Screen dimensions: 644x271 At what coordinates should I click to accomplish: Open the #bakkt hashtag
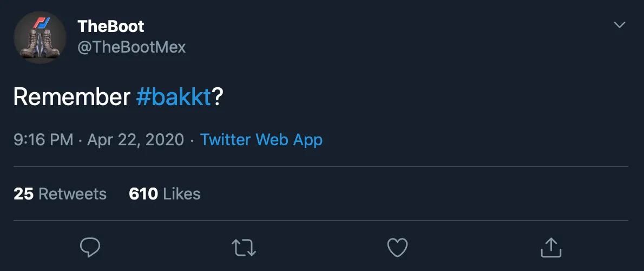pyautogui.click(x=173, y=97)
